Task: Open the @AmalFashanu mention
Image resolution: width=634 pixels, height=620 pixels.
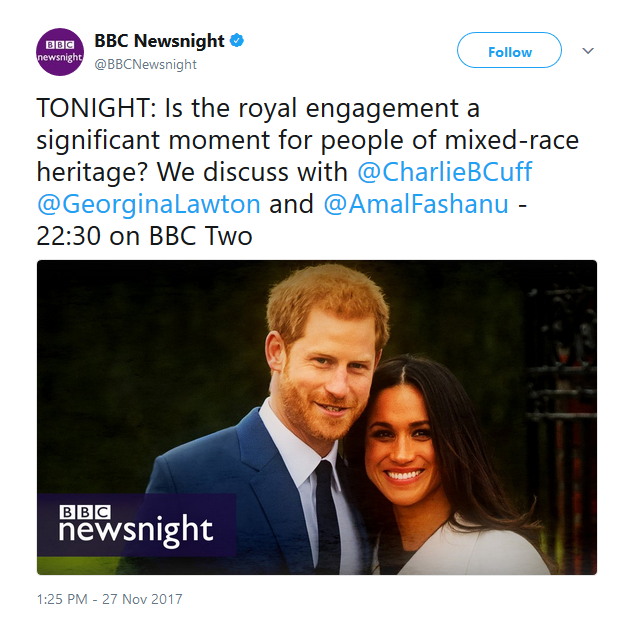Action: click(416, 204)
